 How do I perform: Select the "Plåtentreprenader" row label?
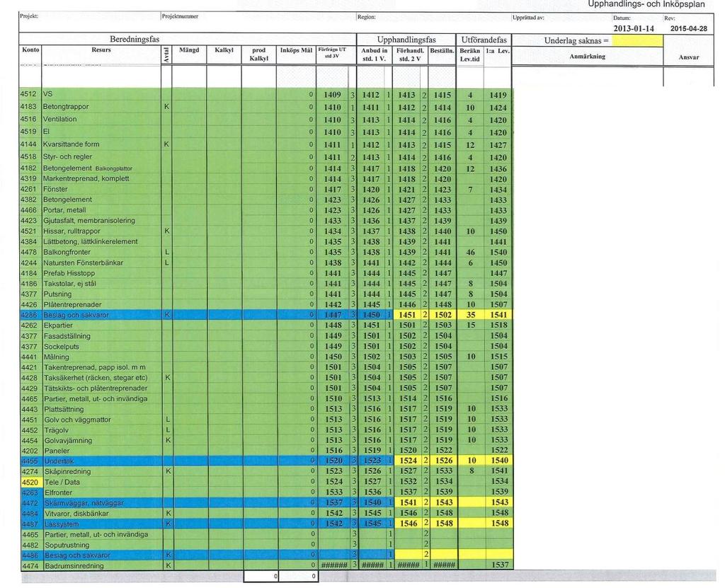pyautogui.click(x=73, y=305)
